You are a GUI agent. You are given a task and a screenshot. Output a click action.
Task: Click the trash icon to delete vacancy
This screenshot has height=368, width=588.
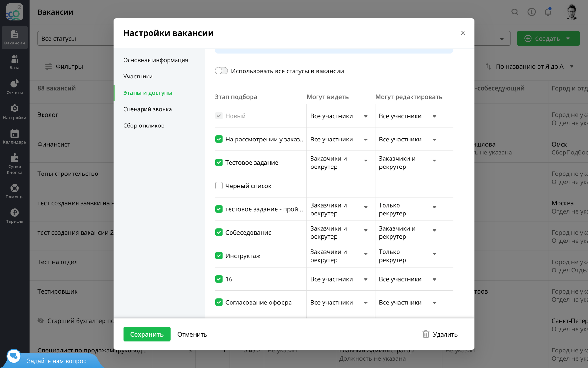(426, 334)
